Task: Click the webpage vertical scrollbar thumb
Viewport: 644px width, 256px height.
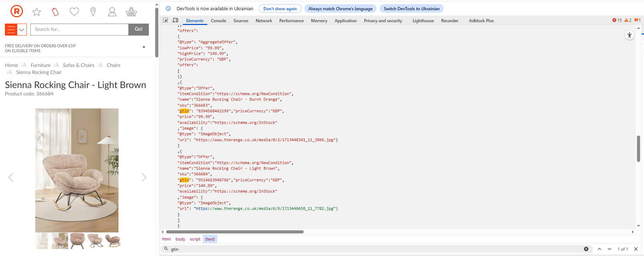Action: click(157, 32)
